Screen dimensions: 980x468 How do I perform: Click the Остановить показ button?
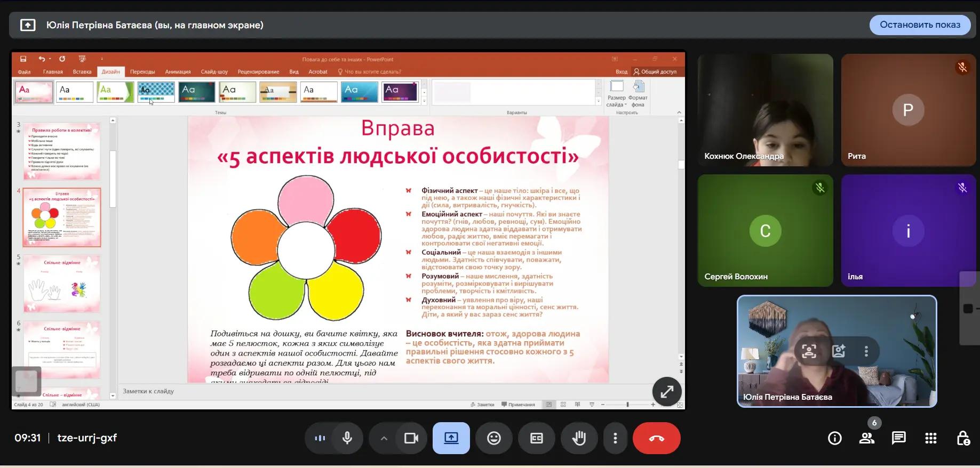tap(919, 25)
